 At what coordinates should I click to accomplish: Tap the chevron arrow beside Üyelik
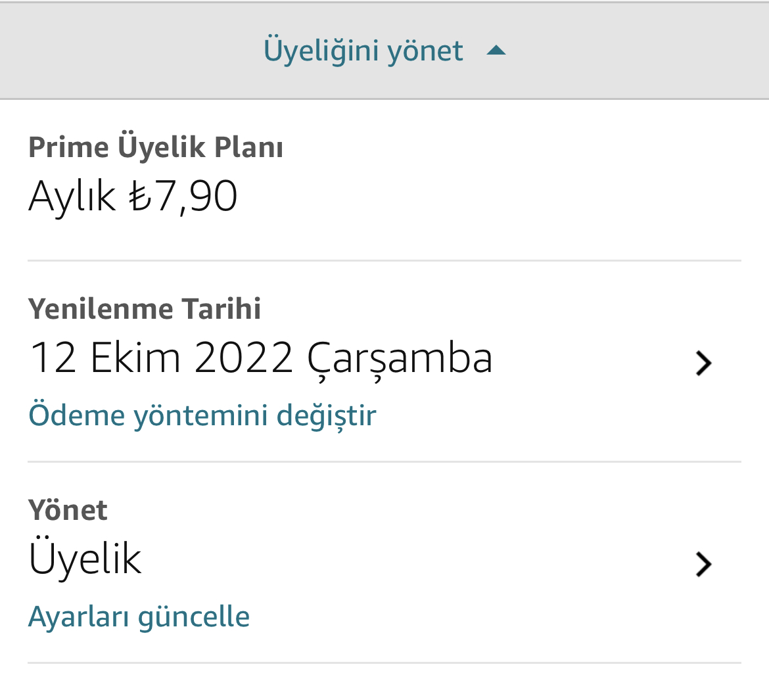tap(703, 564)
